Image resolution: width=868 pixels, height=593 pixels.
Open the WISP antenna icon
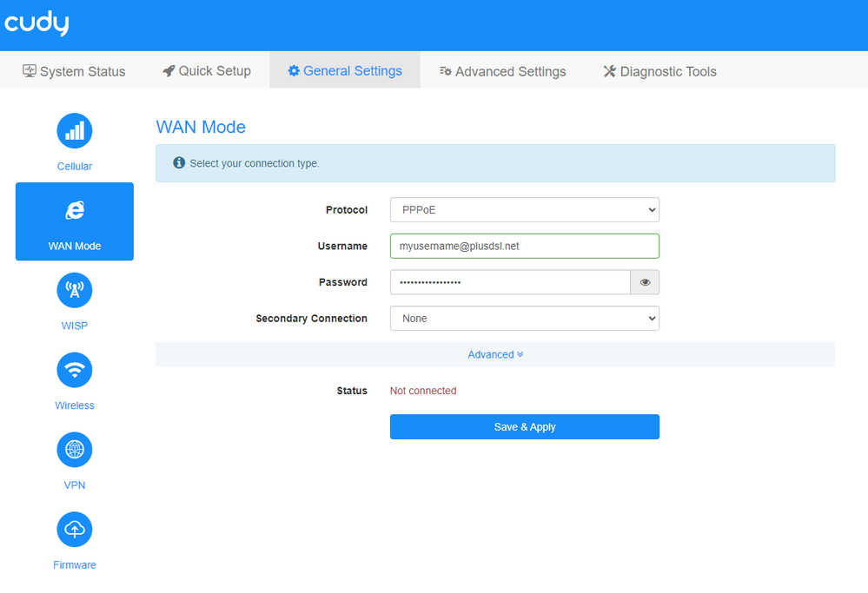(x=75, y=290)
